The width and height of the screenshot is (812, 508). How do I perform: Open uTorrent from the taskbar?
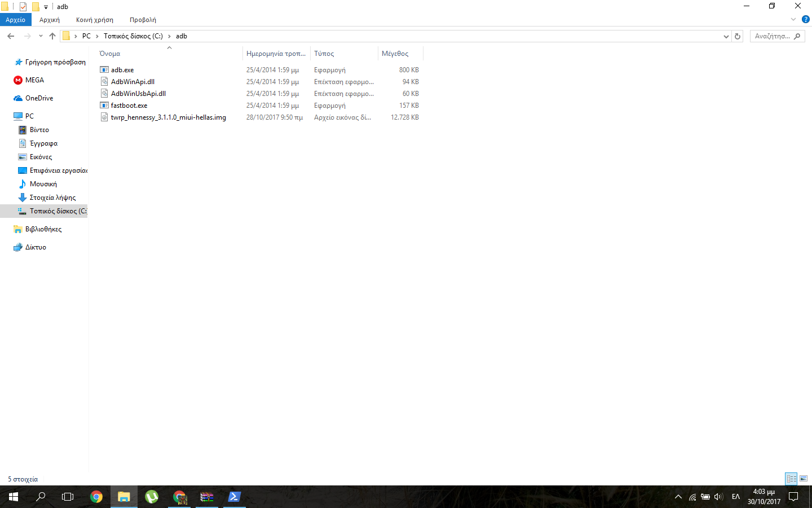pyautogui.click(x=152, y=497)
